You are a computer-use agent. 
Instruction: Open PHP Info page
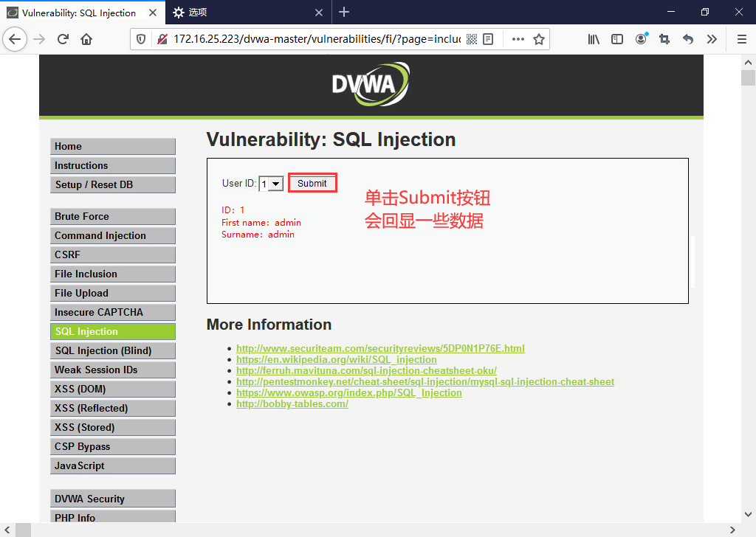113,517
